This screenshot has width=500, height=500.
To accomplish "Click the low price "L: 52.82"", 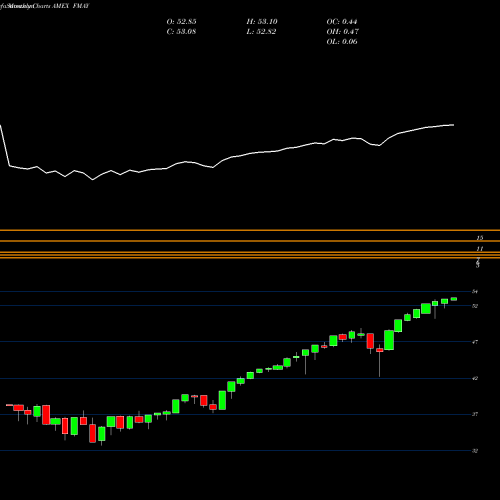I will [261, 32].
